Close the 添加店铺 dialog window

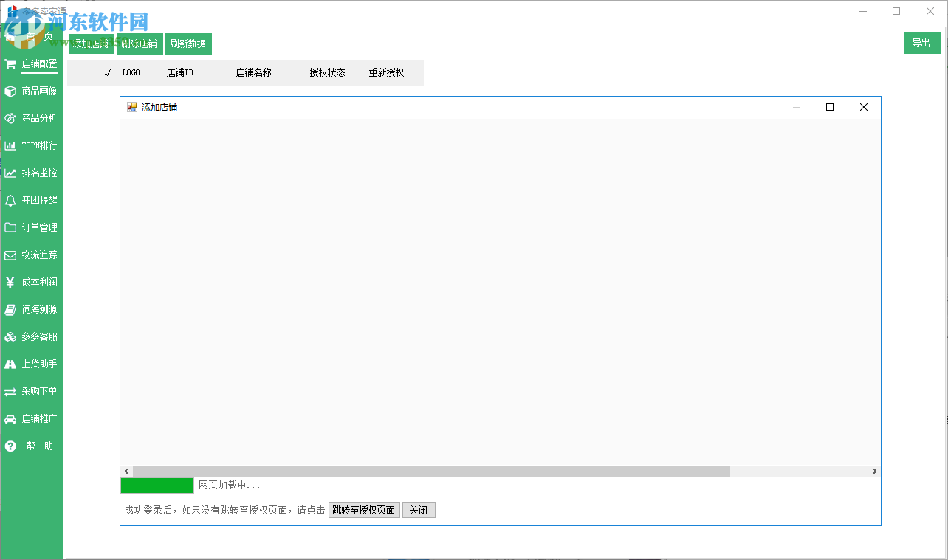(864, 107)
